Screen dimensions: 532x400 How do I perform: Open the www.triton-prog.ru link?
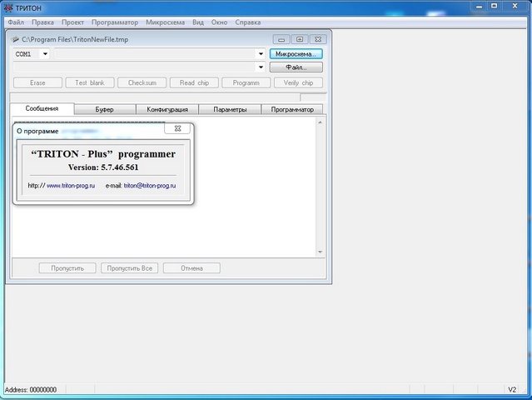pos(71,186)
